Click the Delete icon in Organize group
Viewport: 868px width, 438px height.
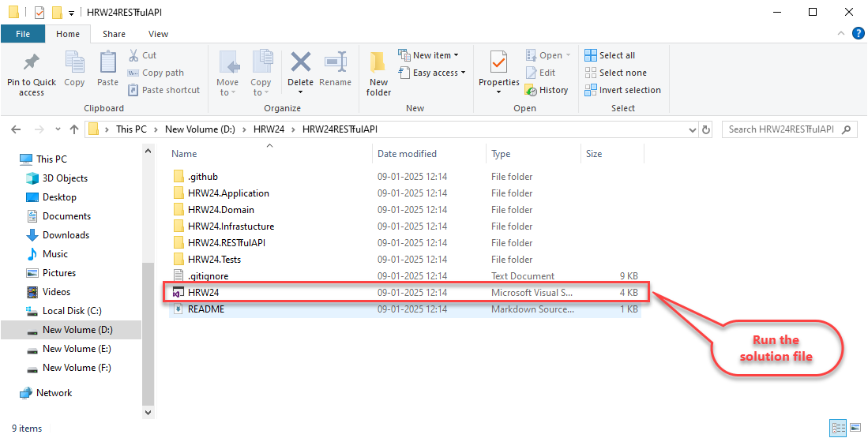click(300, 63)
